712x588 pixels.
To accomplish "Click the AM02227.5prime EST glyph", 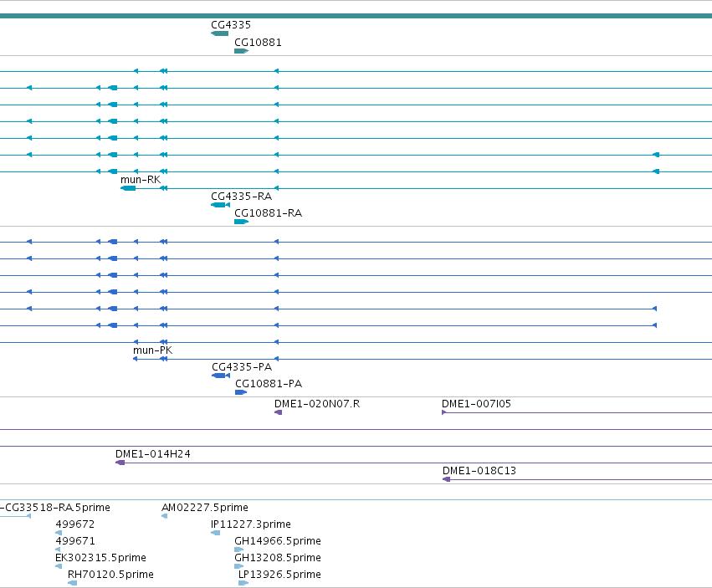I will [164, 516].
